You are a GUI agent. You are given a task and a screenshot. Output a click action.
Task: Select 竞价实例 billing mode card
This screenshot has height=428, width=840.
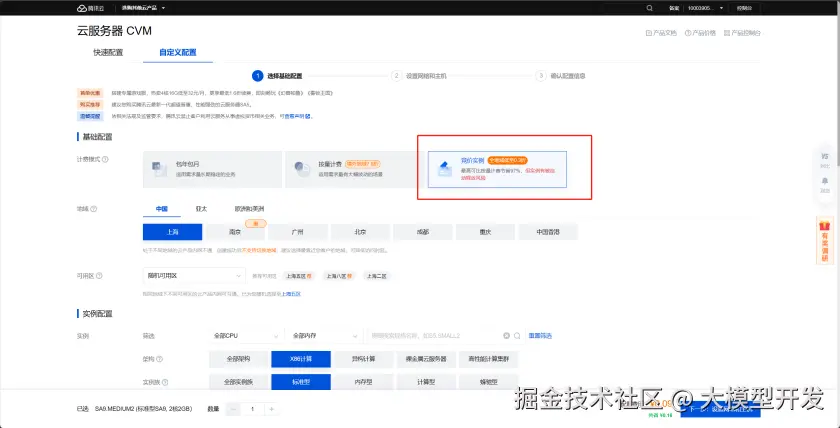pos(497,169)
